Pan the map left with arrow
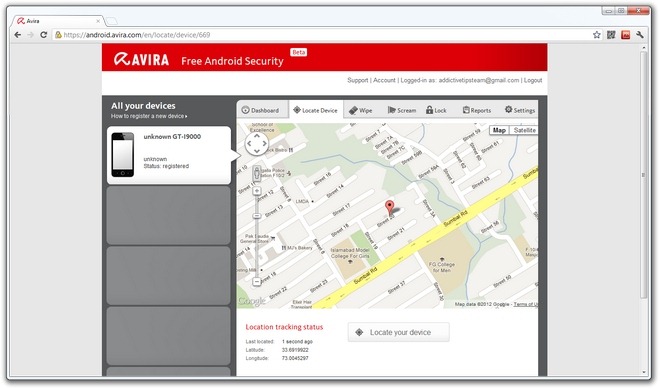This screenshot has width=660, height=389. click(x=249, y=144)
